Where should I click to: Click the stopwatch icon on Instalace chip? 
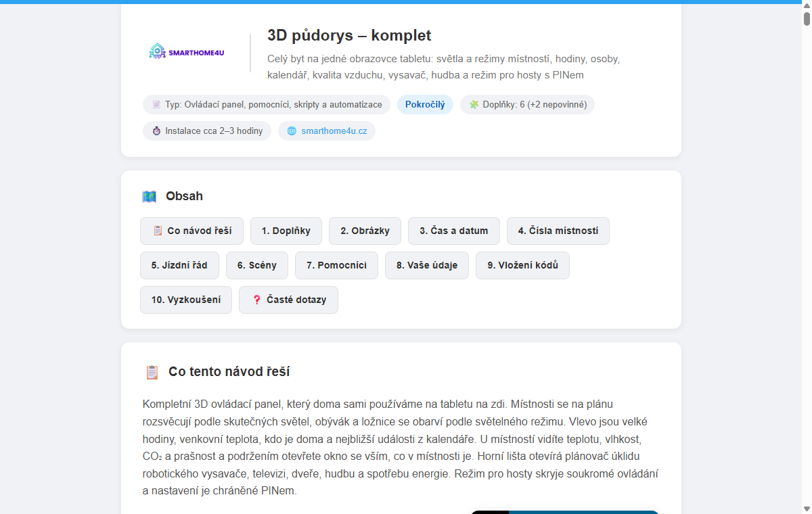(156, 131)
